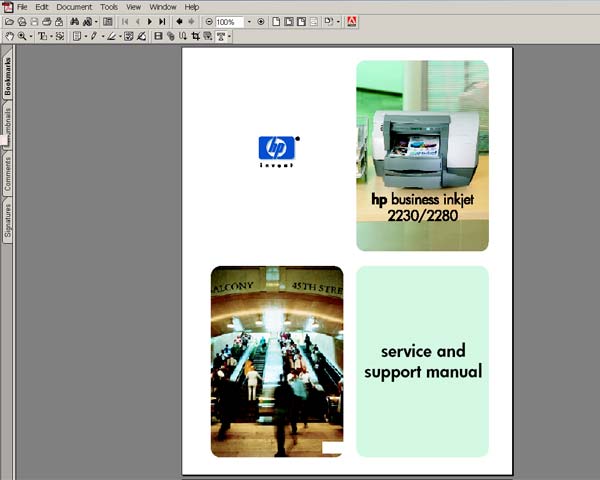This screenshot has height=480, width=600.
Task: Select the Note comment tool
Action: click(x=77, y=36)
